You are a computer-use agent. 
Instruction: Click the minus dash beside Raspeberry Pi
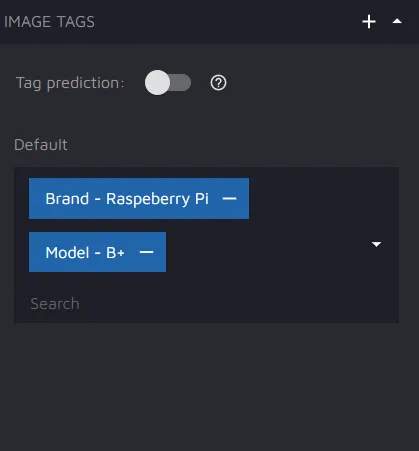[229, 199]
